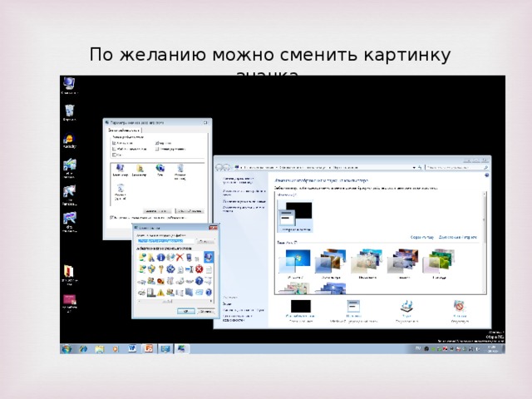Select the red X cross icon in icon grid
Screen dimensions: 532x399
tap(180, 257)
